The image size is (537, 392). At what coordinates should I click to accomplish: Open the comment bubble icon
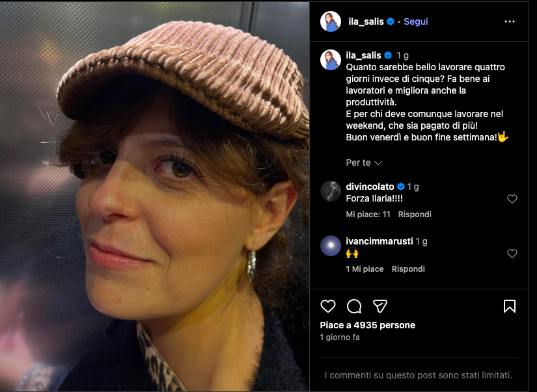pos(354,306)
